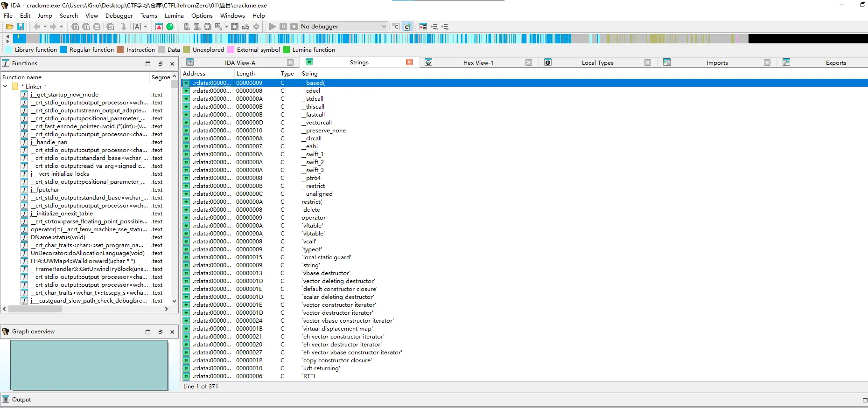The height and width of the screenshot is (408, 868).
Task: Click the down-turn arrow jump icon
Action: [123, 27]
